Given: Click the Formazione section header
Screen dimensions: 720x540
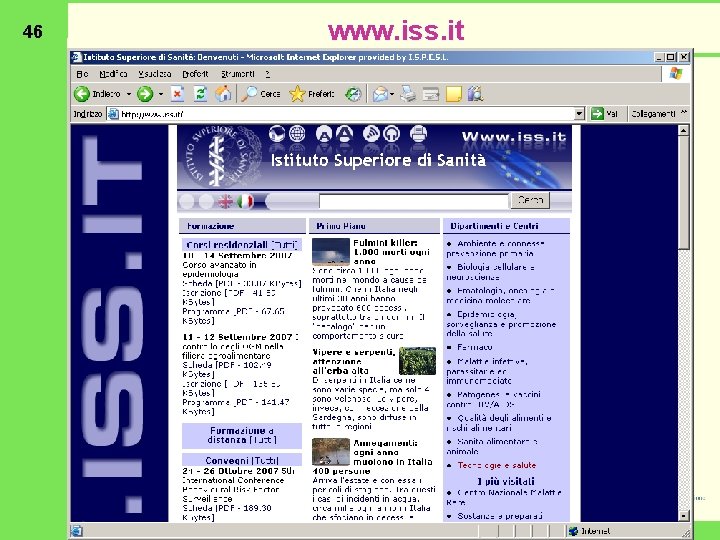Looking at the screenshot, I should tap(242, 226).
